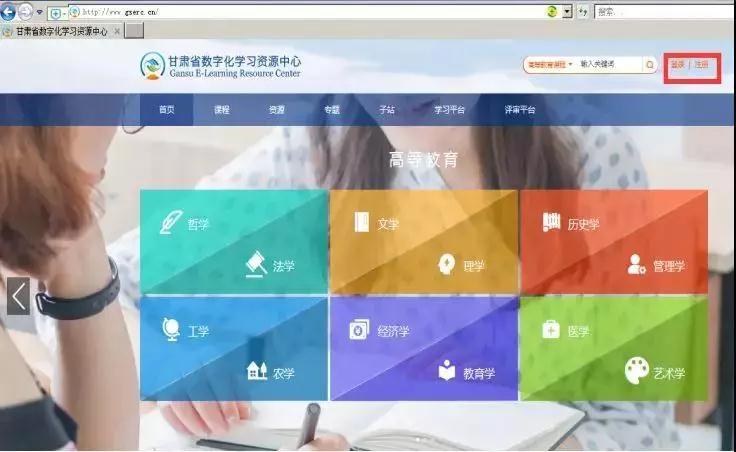This screenshot has width=736, height=452.
Task: Go to the 课程 navigation tab
Action: (221, 110)
